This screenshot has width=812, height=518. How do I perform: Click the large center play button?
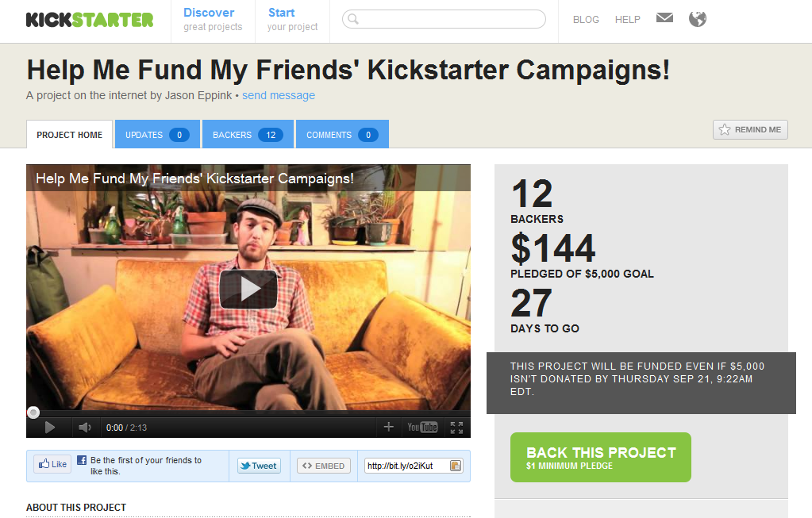(x=248, y=290)
